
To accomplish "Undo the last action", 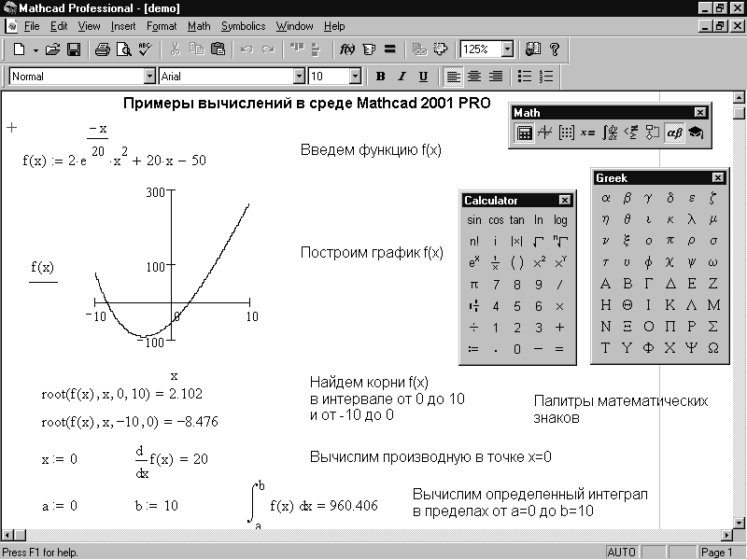I will coord(247,49).
